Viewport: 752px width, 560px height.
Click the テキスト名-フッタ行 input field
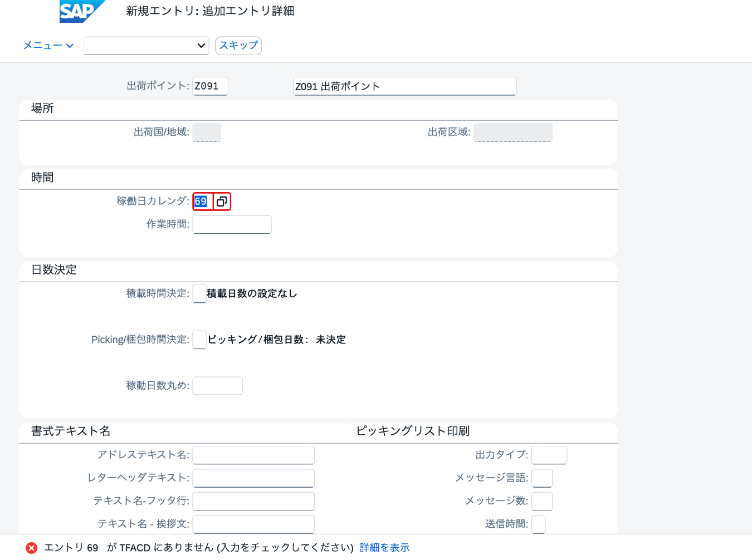(254, 501)
